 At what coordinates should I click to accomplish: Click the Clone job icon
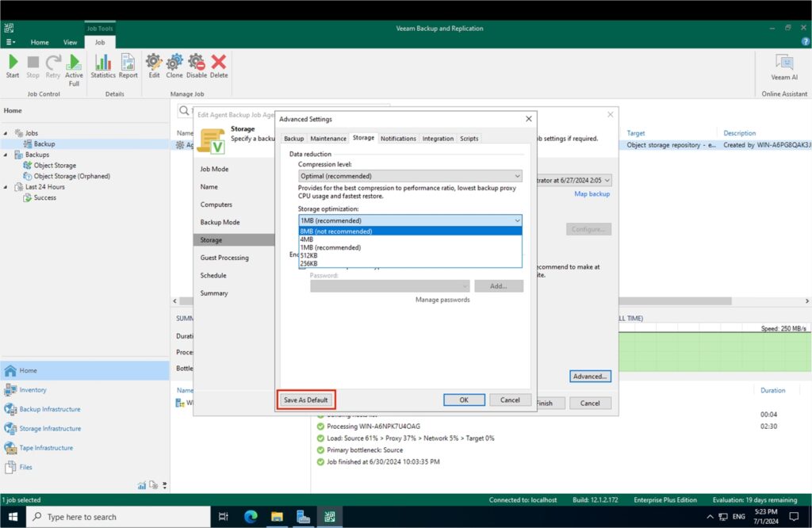[x=174, y=66]
